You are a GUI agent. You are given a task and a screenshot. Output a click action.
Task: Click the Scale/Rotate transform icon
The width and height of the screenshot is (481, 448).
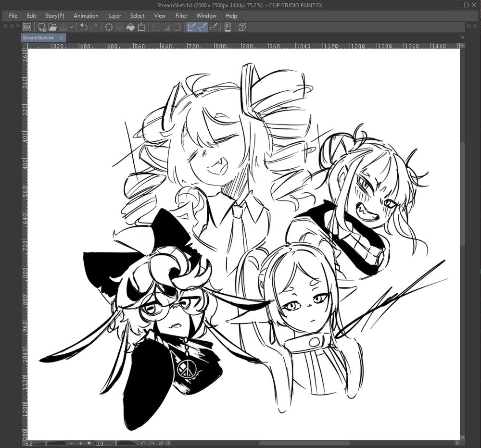point(141,27)
